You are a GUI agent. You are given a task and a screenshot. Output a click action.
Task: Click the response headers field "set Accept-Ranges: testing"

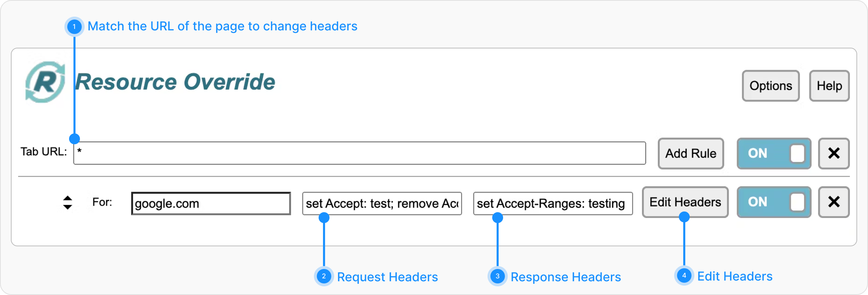pos(553,204)
